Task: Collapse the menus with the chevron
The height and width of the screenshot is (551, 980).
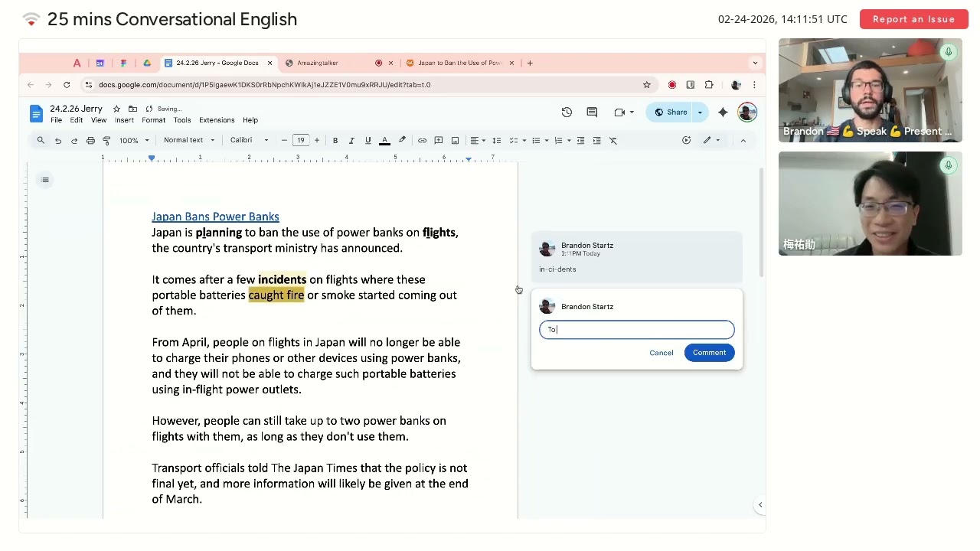Action: pyautogui.click(x=743, y=140)
